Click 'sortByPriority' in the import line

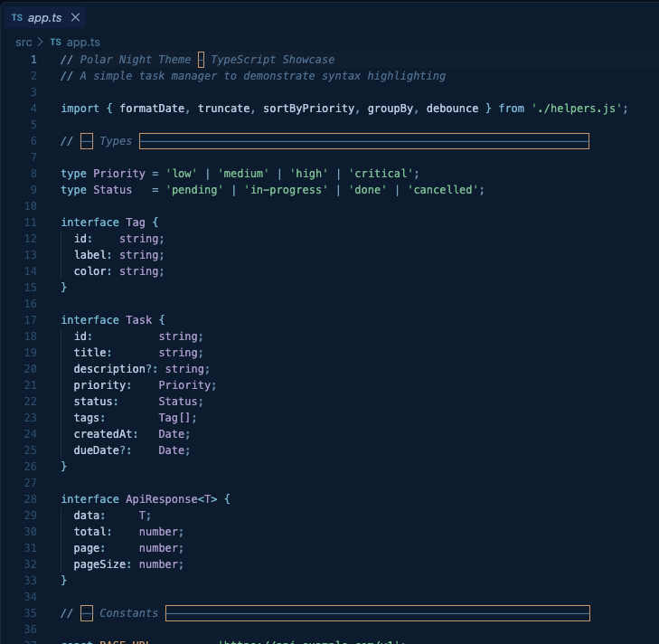[x=309, y=109]
